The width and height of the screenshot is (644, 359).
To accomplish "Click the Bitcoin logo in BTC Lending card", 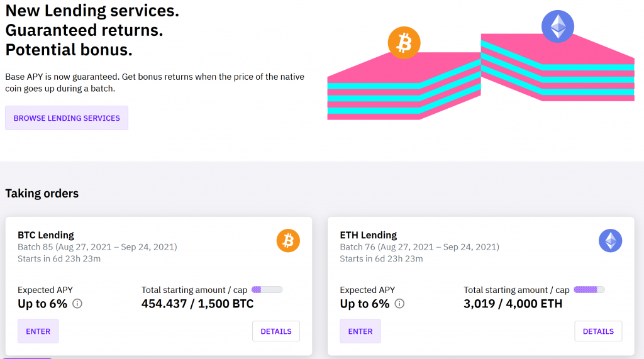I will [x=288, y=241].
